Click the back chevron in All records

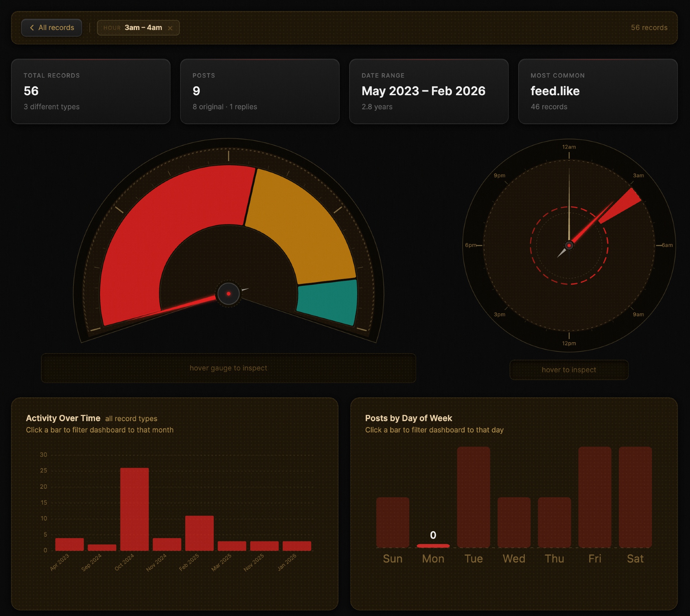tap(32, 28)
